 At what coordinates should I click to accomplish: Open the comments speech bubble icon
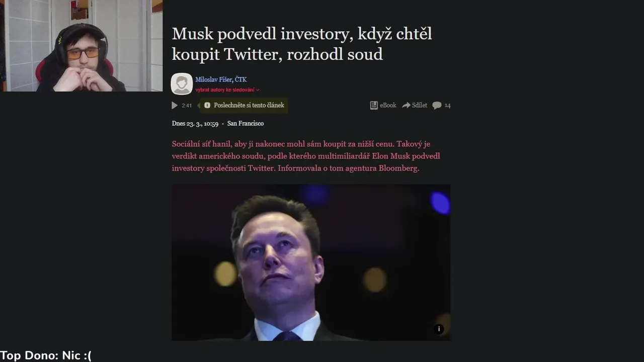click(x=437, y=106)
